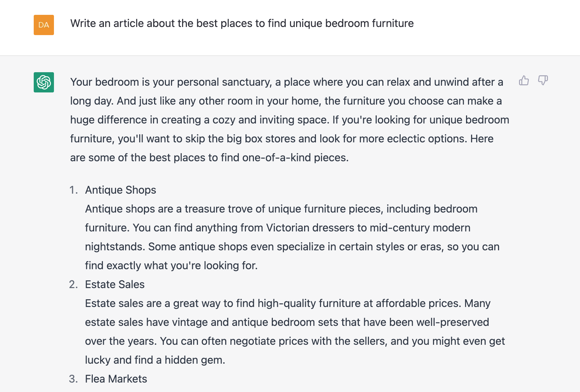The width and height of the screenshot is (580, 392).
Task: Click the phrase 'treasure trove' in the antique paragraph
Action: [x=219, y=209]
